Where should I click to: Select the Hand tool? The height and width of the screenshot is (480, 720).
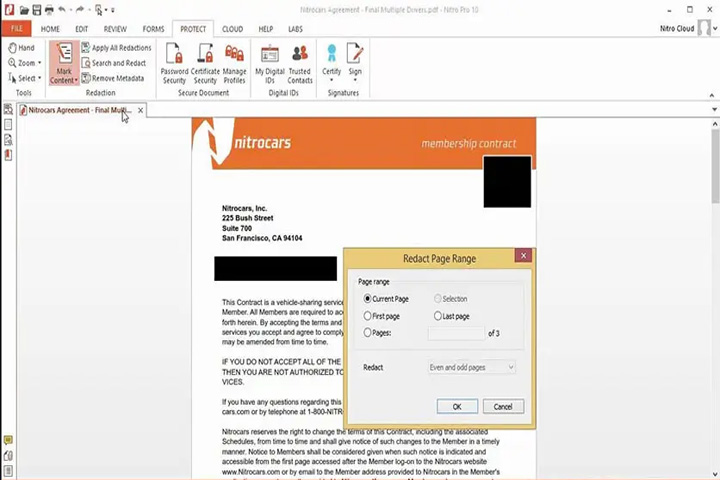pyautogui.click(x=21, y=48)
